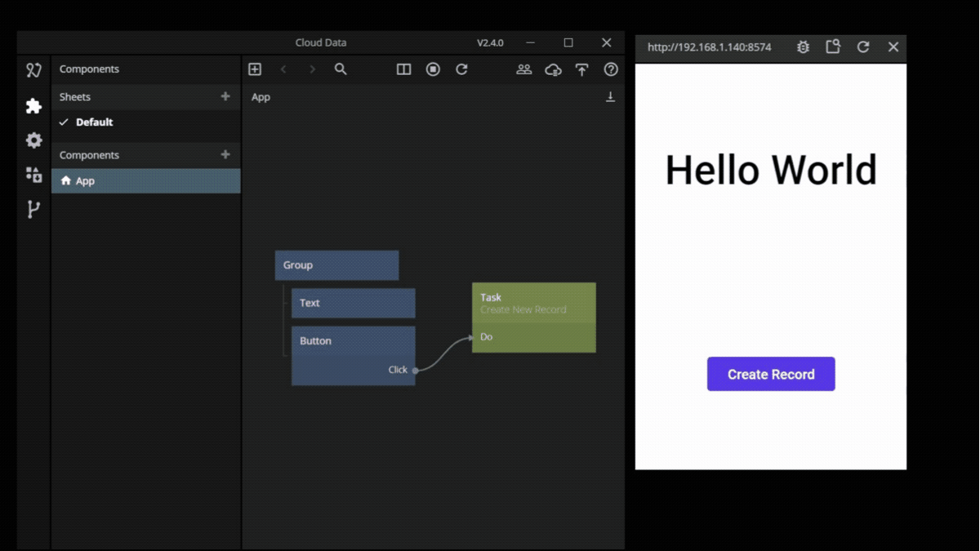Click the Group node in canvas

(x=336, y=265)
